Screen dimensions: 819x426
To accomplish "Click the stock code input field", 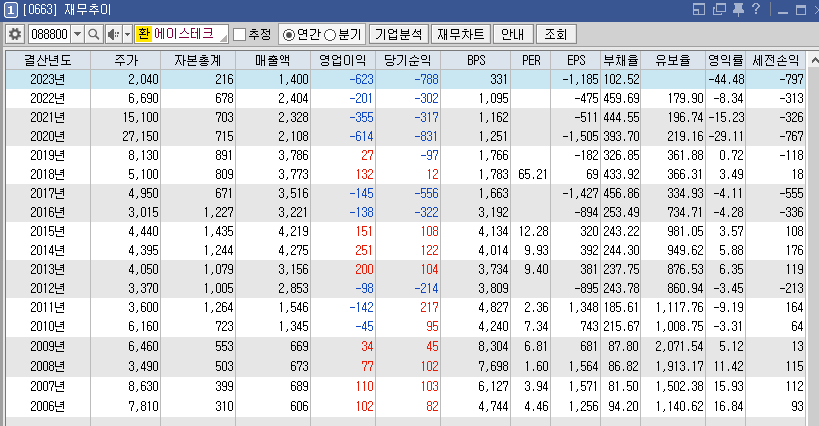I will [x=50, y=34].
